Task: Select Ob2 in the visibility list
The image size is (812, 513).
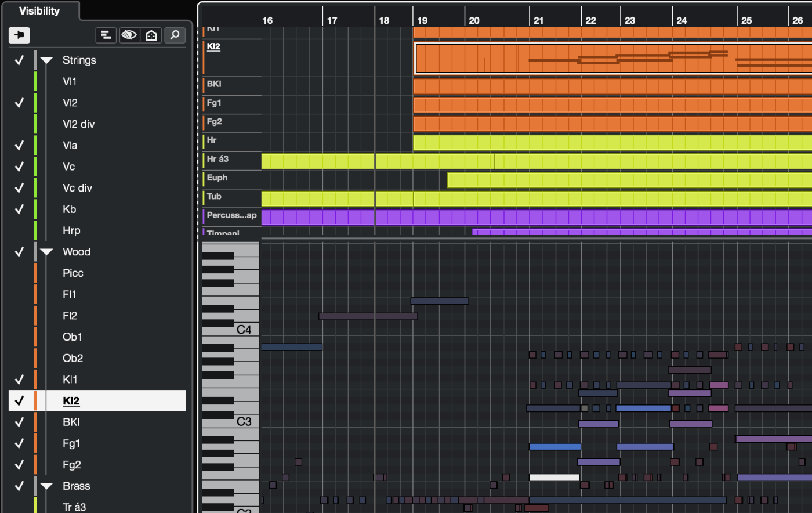Action: tap(73, 358)
